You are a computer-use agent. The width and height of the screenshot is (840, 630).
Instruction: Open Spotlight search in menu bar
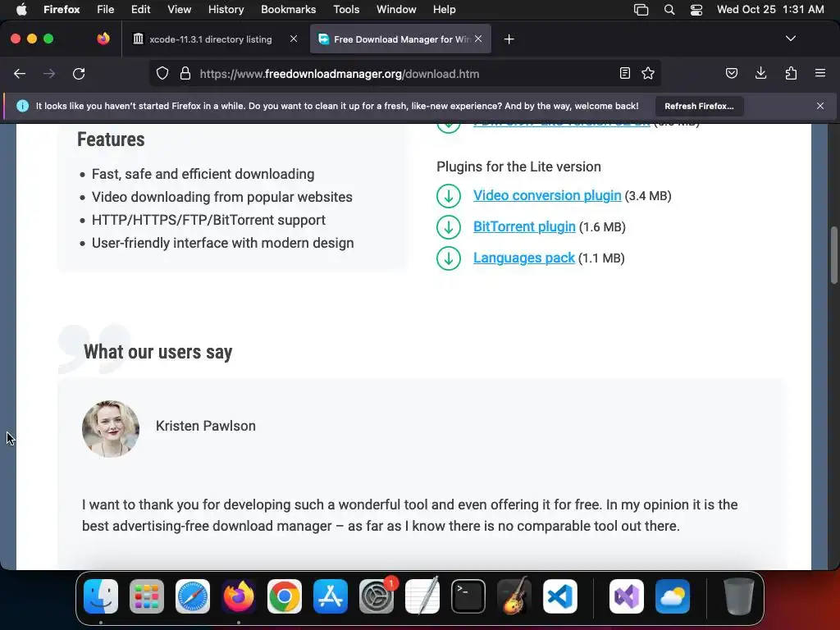coord(669,10)
